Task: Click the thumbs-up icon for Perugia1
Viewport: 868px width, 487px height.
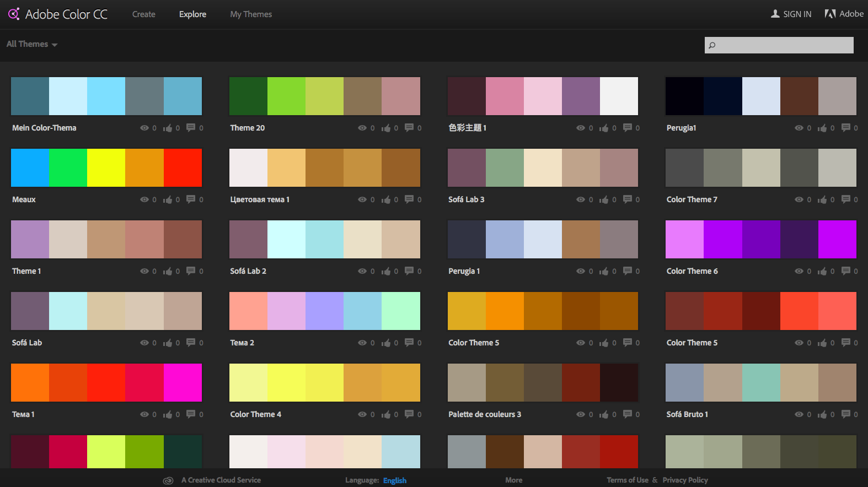Action: [822, 128]
